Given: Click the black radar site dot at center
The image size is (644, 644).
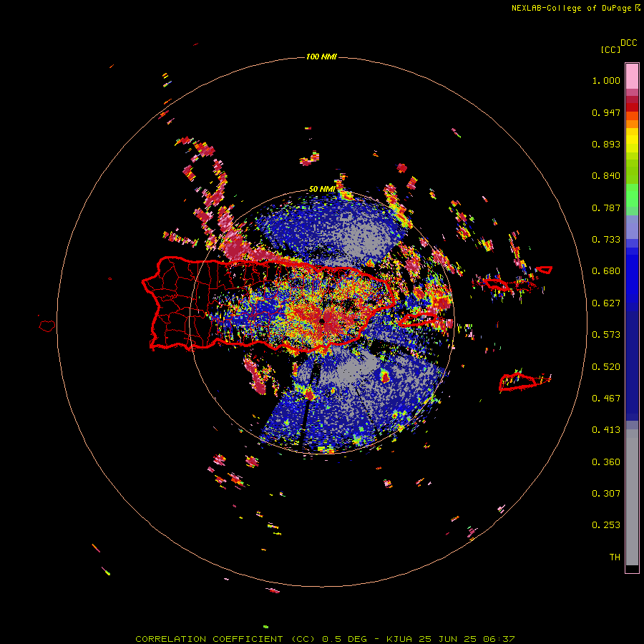Looking at the screenshot, I should 323,321.
